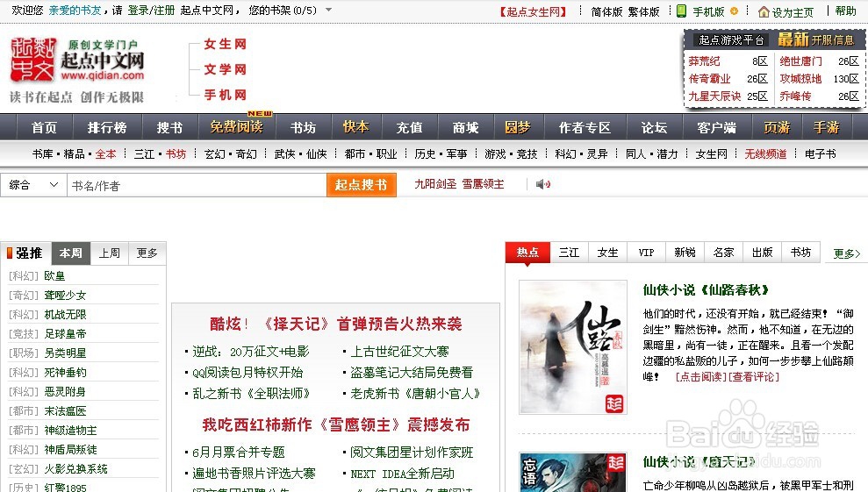Switch to 简体版 version

point(606,11)
